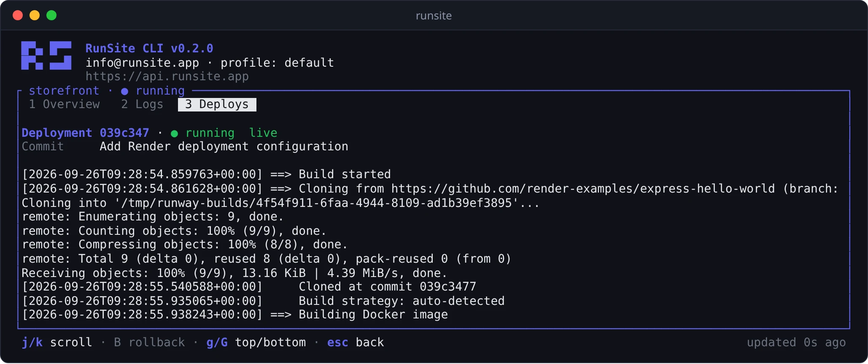Click the "Compressing objects: 100% (8/8)" line
The height and width of the screenshot is (364, 868).
(185, 244)
